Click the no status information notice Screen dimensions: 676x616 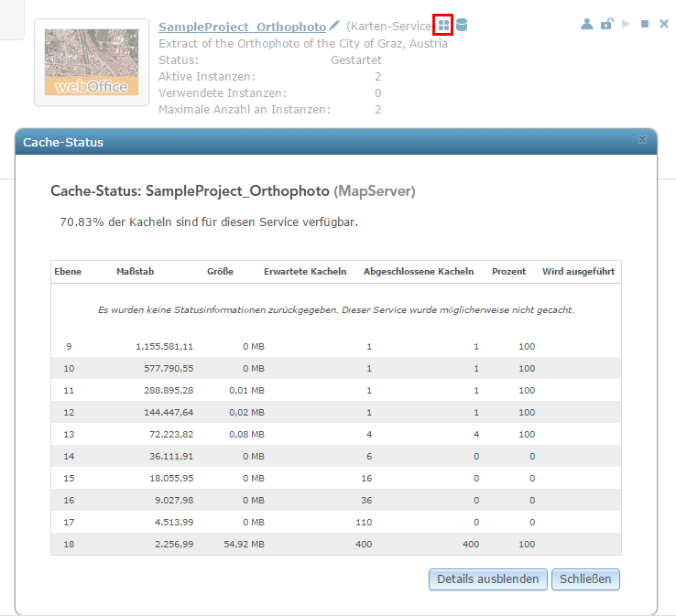click(336, 309)
